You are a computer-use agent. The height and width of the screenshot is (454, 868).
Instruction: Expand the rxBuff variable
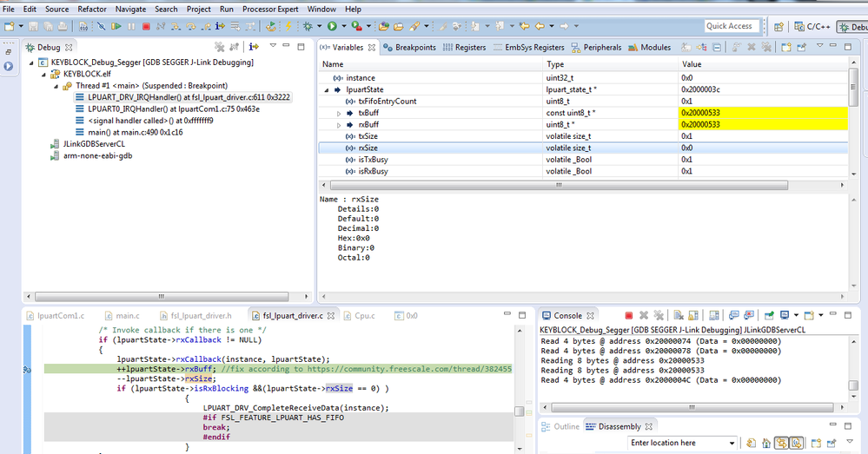click(x=339, y=125)
